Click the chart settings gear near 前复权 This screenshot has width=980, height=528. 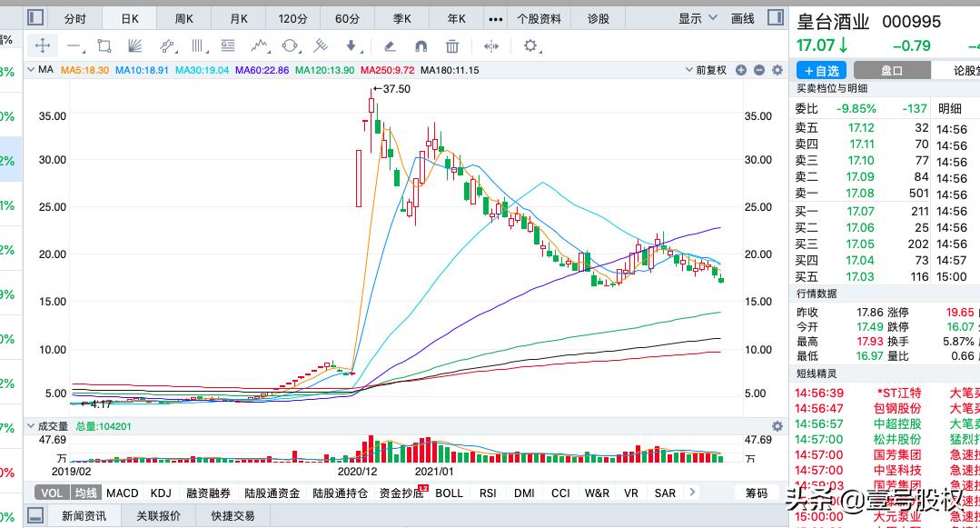tap(777, 70)
